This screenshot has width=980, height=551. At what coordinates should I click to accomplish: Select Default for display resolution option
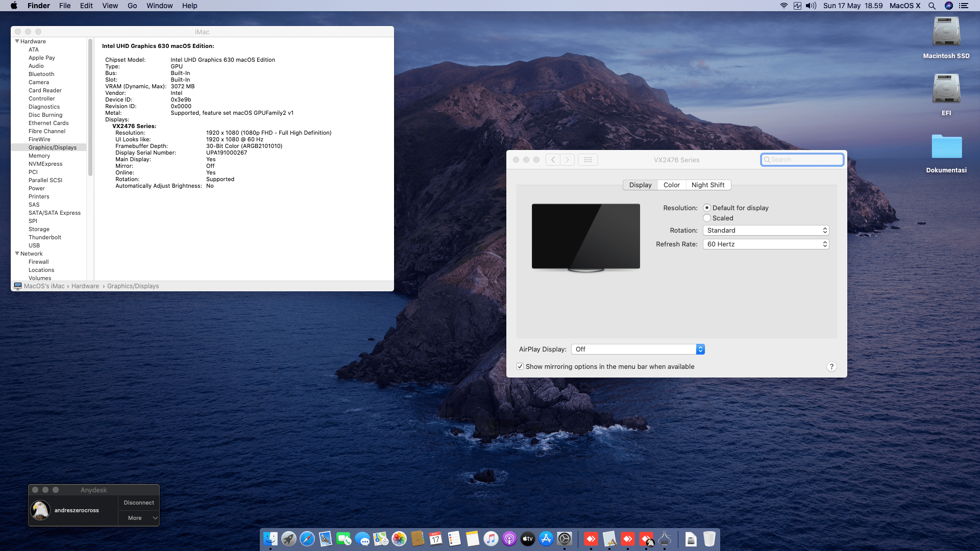(x=707, y=208)
